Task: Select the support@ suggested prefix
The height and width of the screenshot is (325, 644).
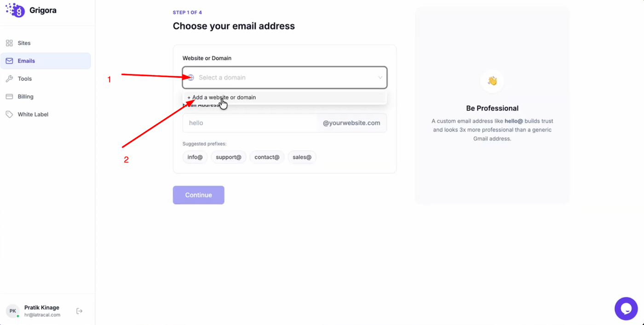Action: [229, 157]
